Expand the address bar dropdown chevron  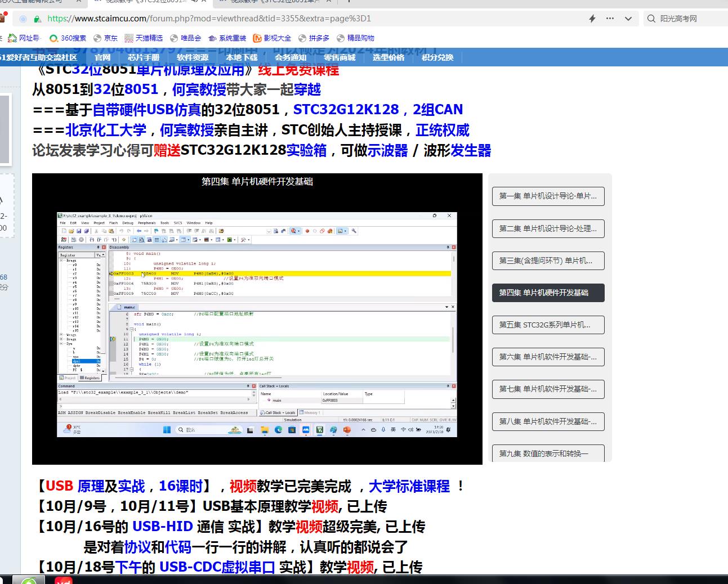[628, 19]
